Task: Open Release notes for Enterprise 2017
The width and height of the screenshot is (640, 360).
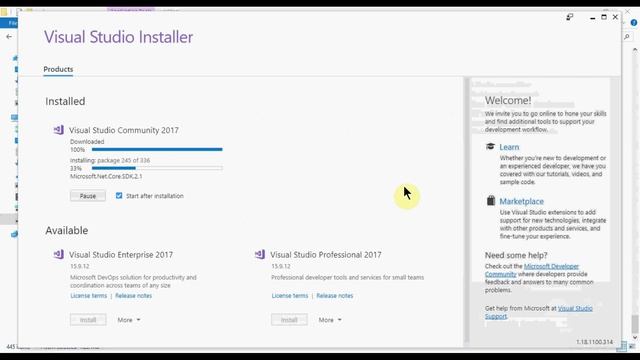Action: pos(133,296)
